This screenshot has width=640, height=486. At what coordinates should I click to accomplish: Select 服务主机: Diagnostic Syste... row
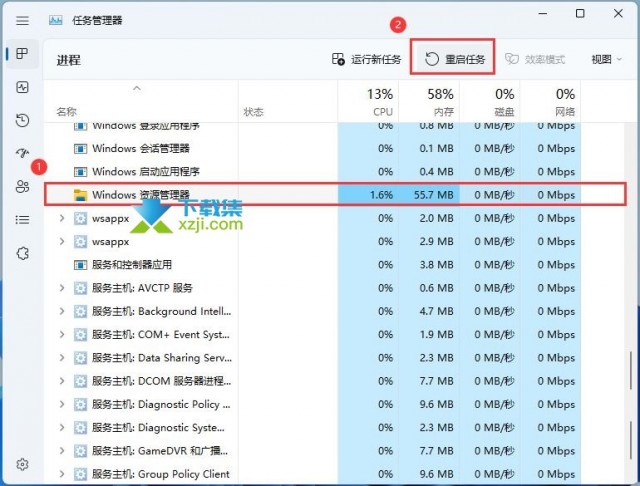coord(335,428)
